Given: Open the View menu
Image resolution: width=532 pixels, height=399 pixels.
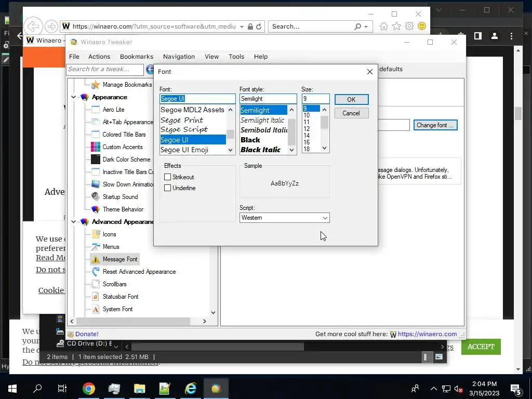Looking at the screenshot, I should point(212,57).
